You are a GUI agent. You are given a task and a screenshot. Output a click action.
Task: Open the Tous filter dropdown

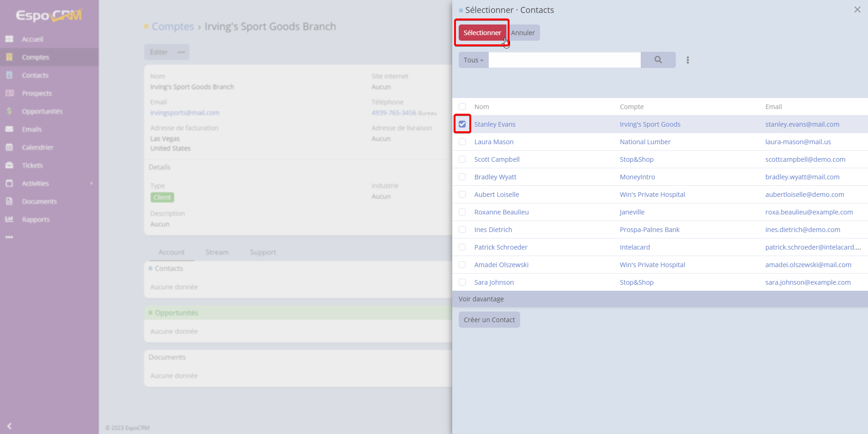(x=473, y=60)
